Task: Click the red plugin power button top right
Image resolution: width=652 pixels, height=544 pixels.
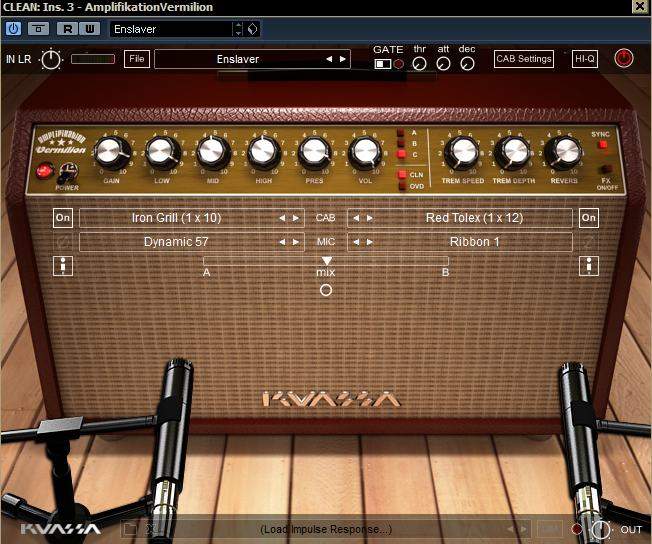Action: coord(624,58)
